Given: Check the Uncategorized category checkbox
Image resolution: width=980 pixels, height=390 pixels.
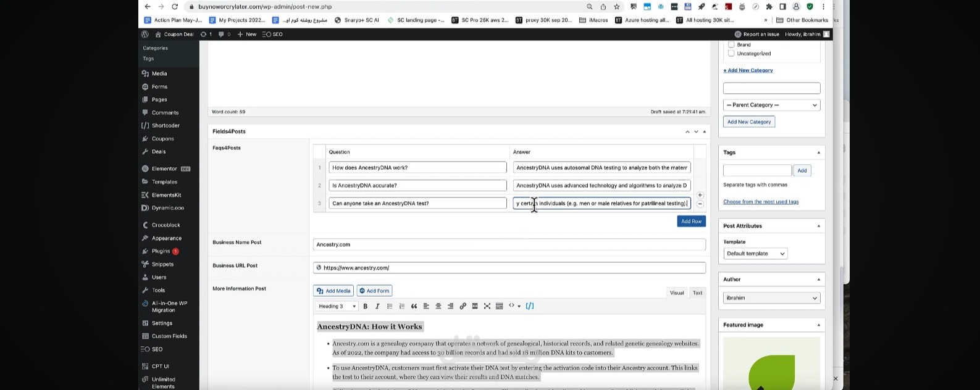Looking at the screenshot, I should pos(731,54).
